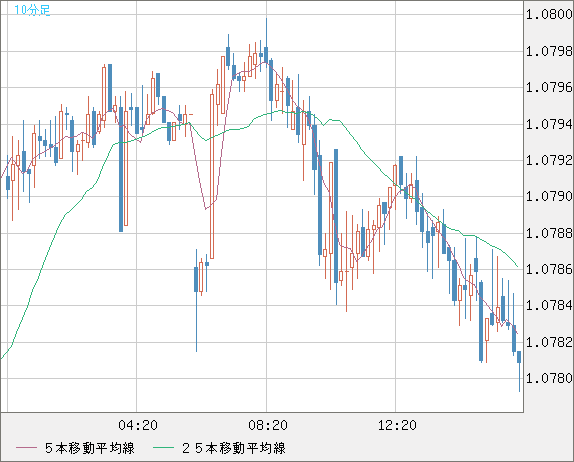This screenshot has width=574, height=462.
Task: Click the 1.0794 price axis label
Action: tap(549, 124)
